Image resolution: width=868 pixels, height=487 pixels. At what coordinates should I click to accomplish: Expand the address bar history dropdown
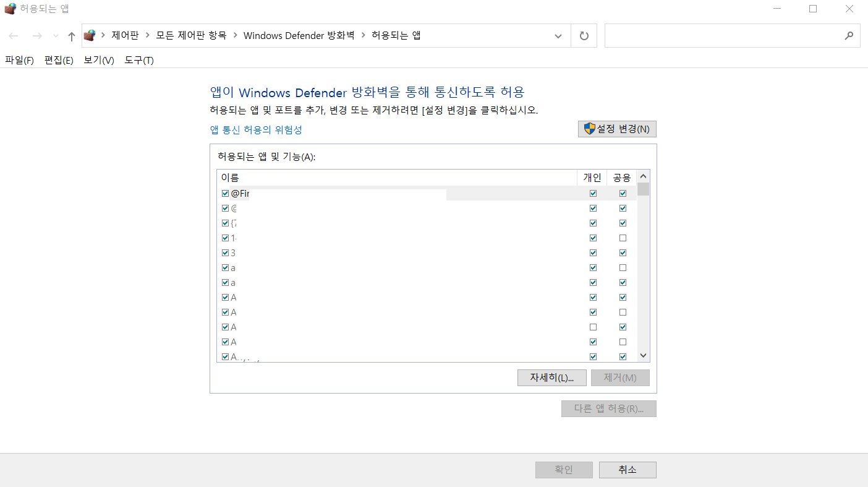pos(558,36)
